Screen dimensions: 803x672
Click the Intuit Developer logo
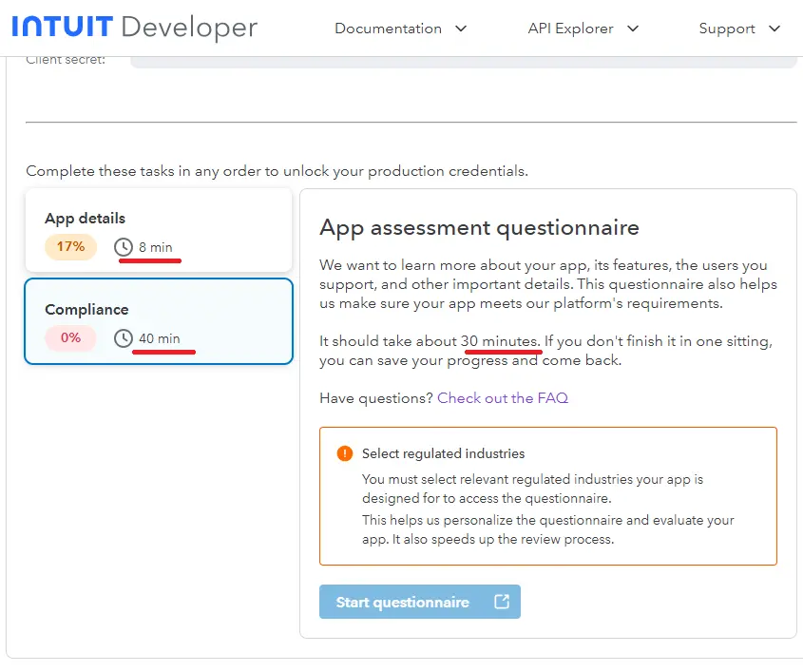click(x=134, y=28)
